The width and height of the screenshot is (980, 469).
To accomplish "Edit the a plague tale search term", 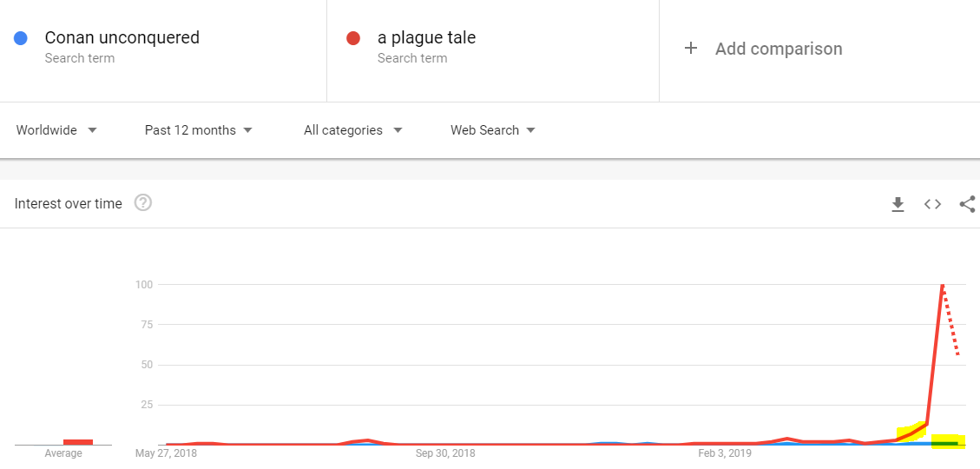I will pyautogui.click(x=426, y=37).
